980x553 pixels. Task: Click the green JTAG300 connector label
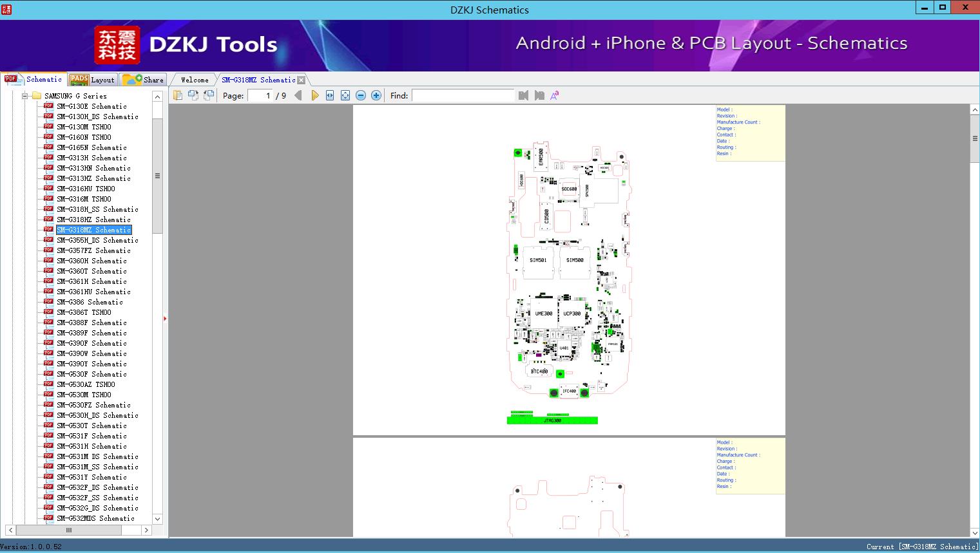[552, 420]
